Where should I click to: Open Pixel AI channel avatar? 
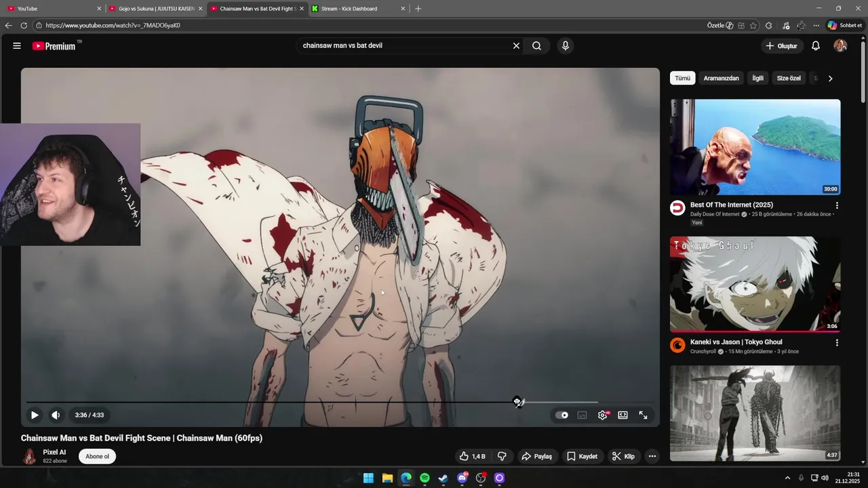[x=30, y=456]
